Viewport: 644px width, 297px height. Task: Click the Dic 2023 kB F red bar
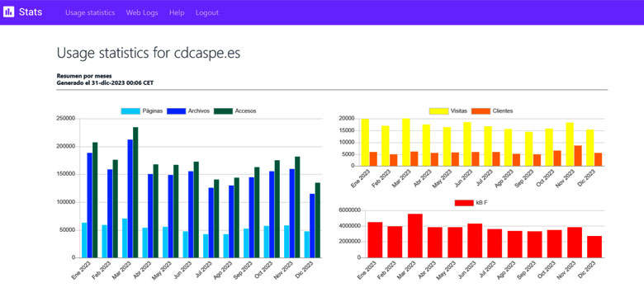tap(594, 247)
